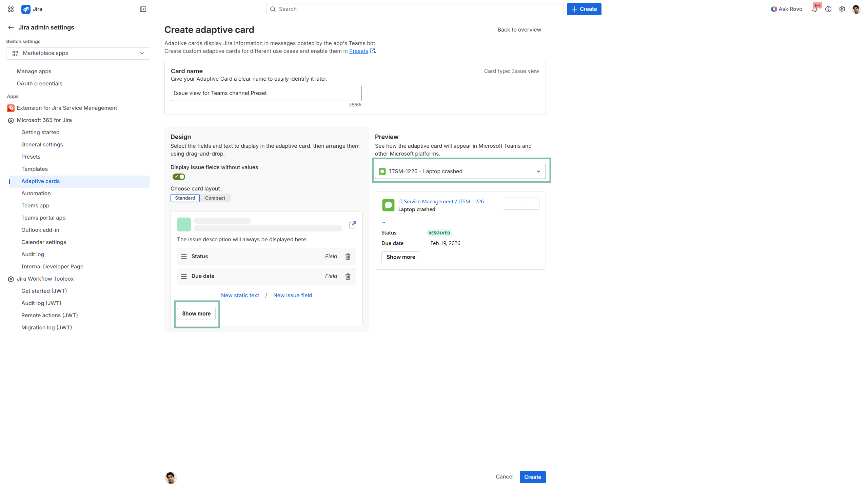Collapse the sidebar panel icon
This screenshot has height=488, width=868.
143,9
